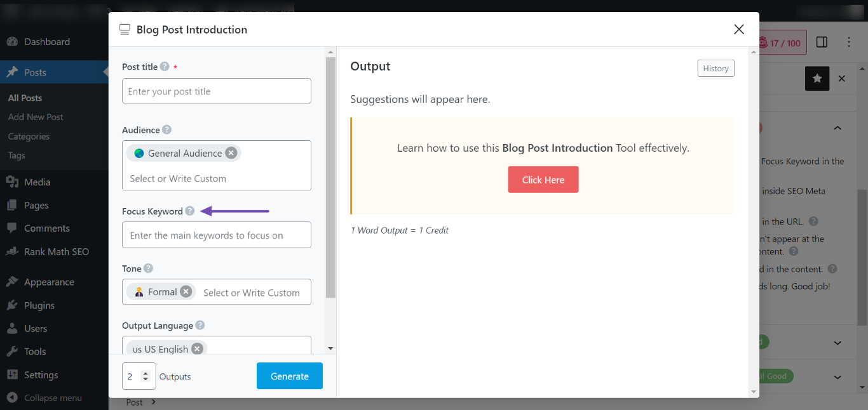Open the Media menu item
Image resolution: width=868 pixels, height=410 pixels.
click(x=54, y=182)
